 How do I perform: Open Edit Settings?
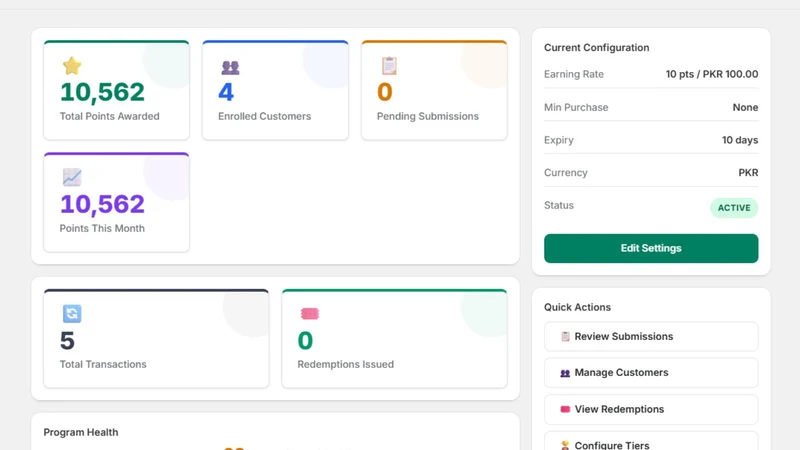(651, 248)
